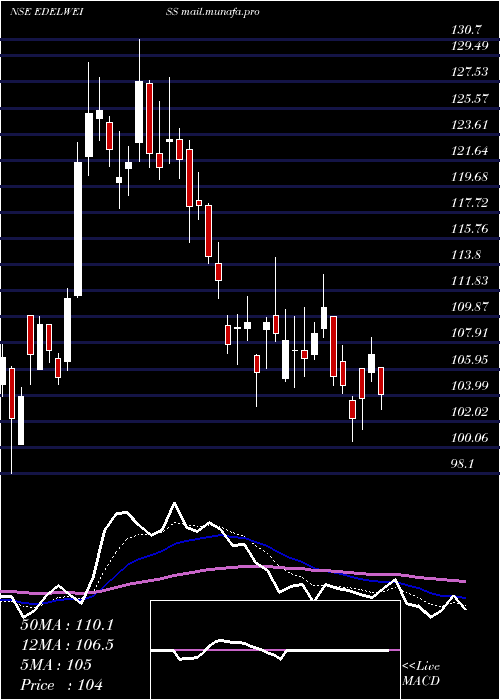Image resolution: width=500 pixels, height=700 pixels.
Task: Click the 103.99 price axis label
Action: [470, 386]
